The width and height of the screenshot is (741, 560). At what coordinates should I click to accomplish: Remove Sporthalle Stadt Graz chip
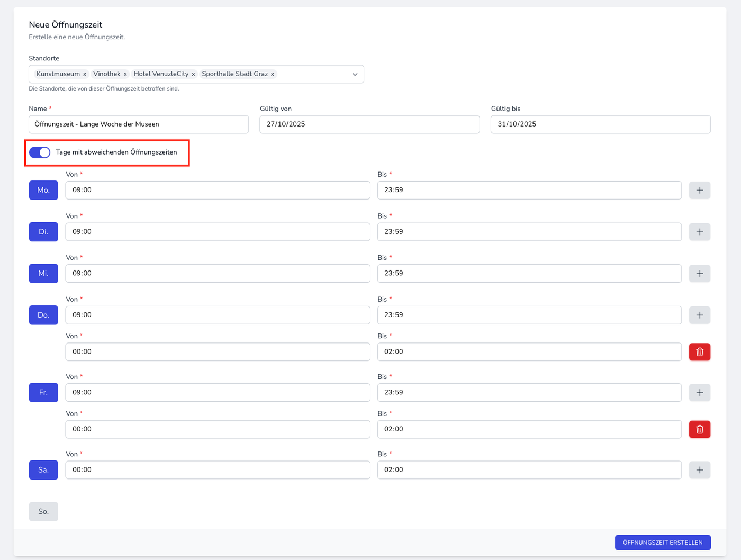(x=273, y=75)
